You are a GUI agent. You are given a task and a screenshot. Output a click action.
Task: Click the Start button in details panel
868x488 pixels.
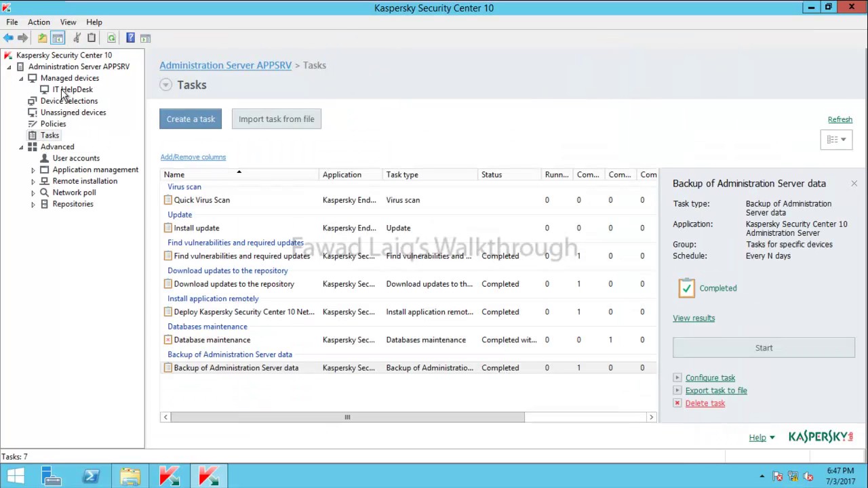[764, 348]
